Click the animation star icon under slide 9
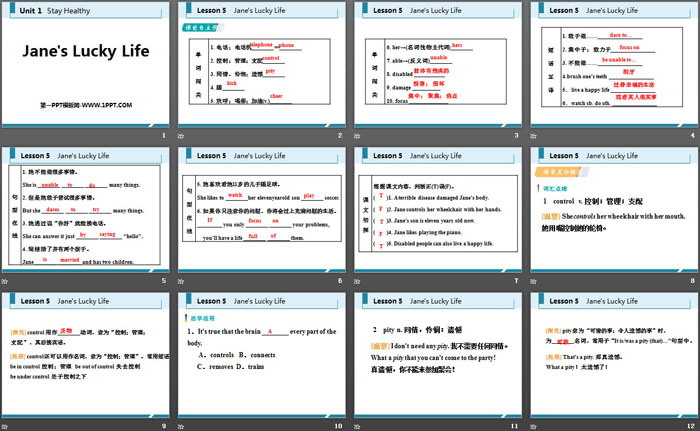The width and height of the screenshot is (700, 431). pyautogui.click(x=4, y=427)
